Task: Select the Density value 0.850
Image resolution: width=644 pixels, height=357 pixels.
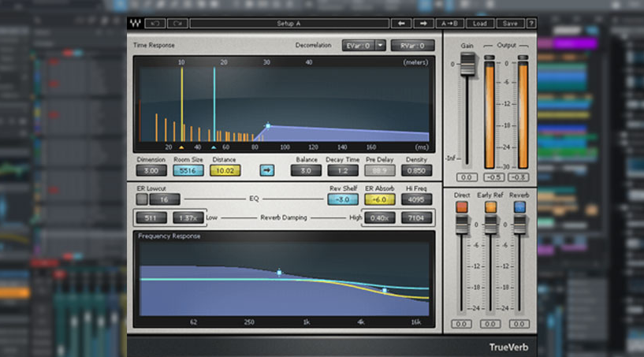Action: (x=416, y=170)
